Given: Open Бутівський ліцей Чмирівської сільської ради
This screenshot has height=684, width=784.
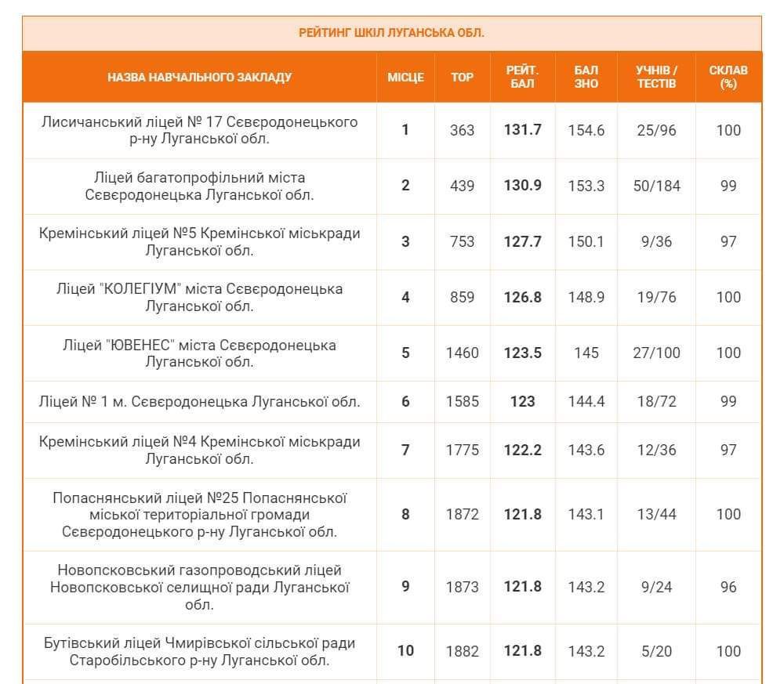Looking at the screenshot, I should click(199, 651).
